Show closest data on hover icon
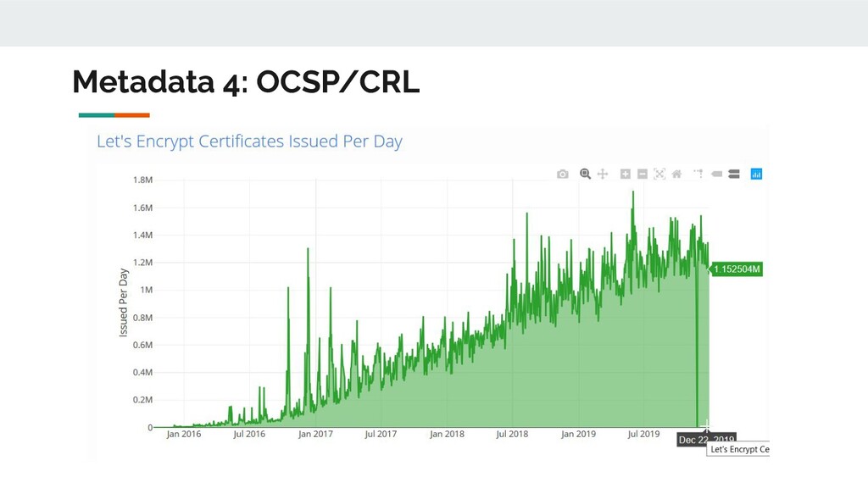868x488 pixels. [x=716, y=175]
